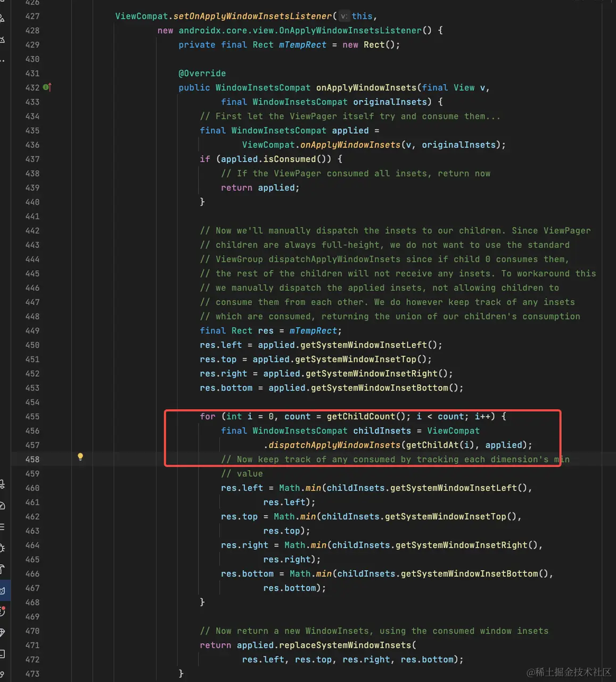616x682 pixels.
Task: Click line number 455 in the gutter
Action: [32, 416]
